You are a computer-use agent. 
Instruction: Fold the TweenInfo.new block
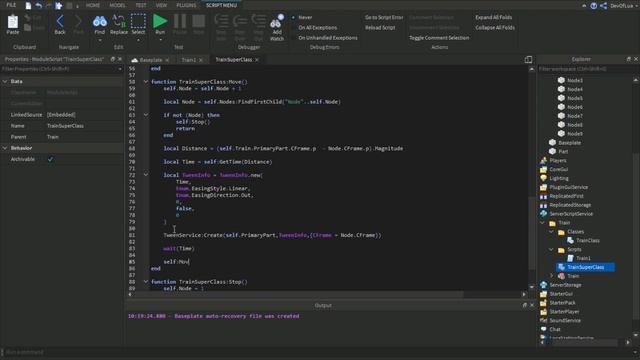click(x=146, y=175)
